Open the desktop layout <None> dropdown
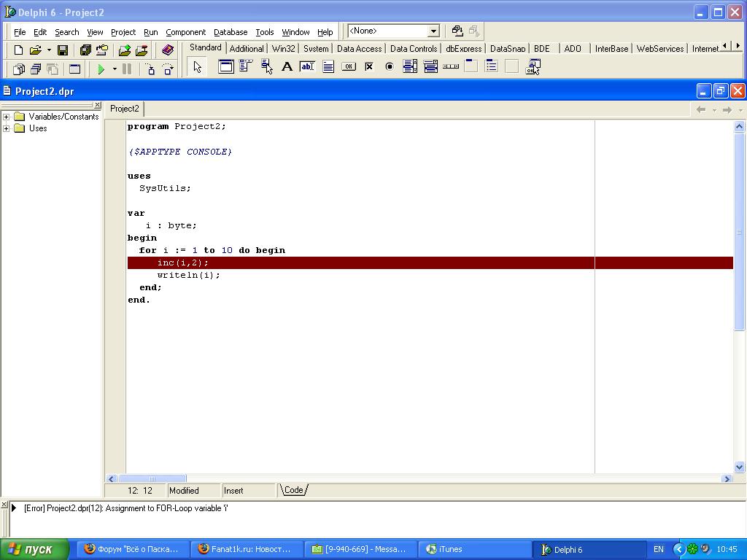The image size is (747, 560). coord(433,31)
